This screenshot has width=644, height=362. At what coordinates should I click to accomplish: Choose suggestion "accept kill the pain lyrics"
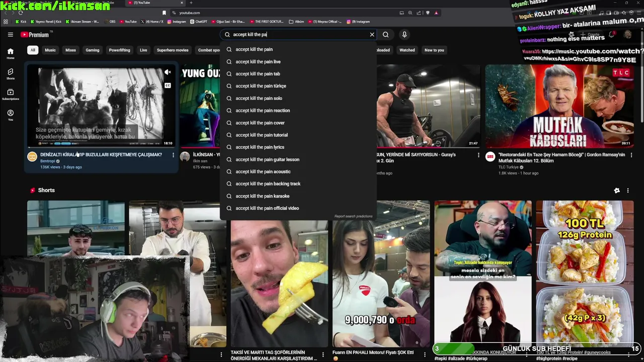coord(298,147)
